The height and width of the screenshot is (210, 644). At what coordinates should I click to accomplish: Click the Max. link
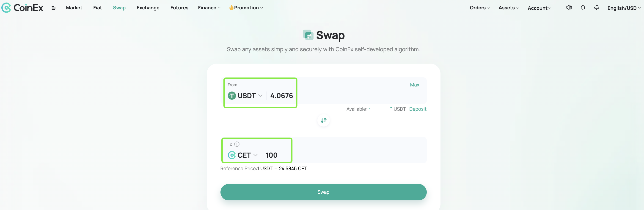point(415,85)
